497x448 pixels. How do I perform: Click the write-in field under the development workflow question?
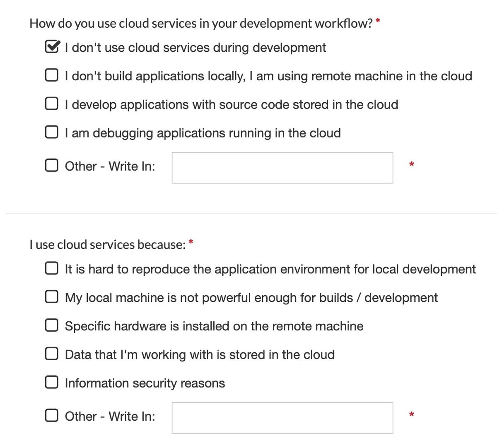pyautogui.click(x=282, y=168)
